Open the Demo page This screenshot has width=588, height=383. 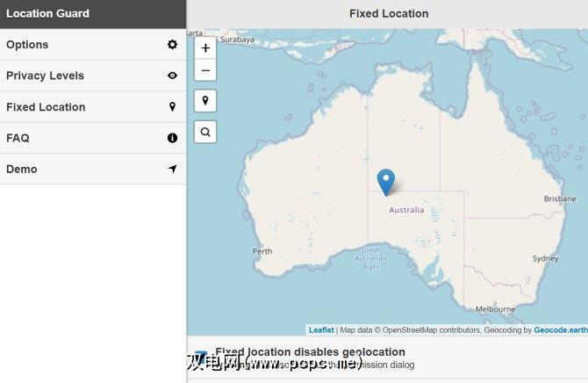tap(93, 169)
